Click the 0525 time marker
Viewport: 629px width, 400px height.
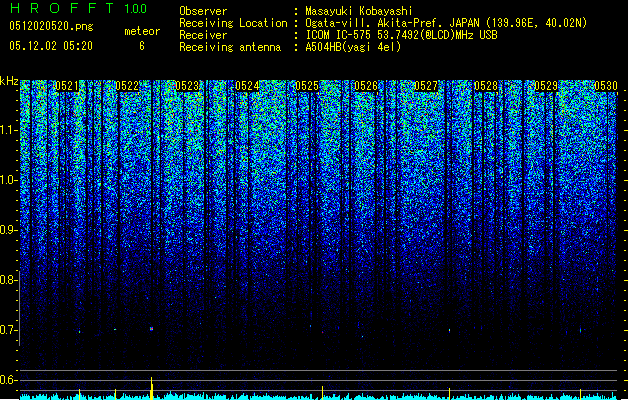307,86
